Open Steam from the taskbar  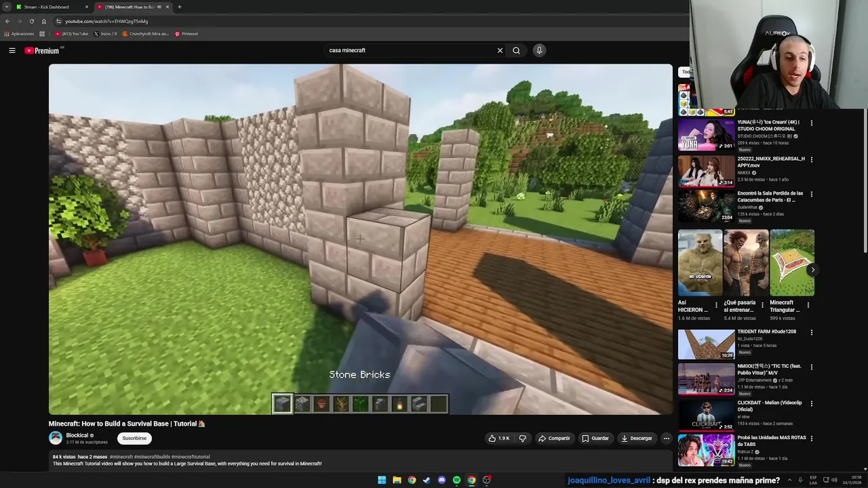(x=427, y=480)
